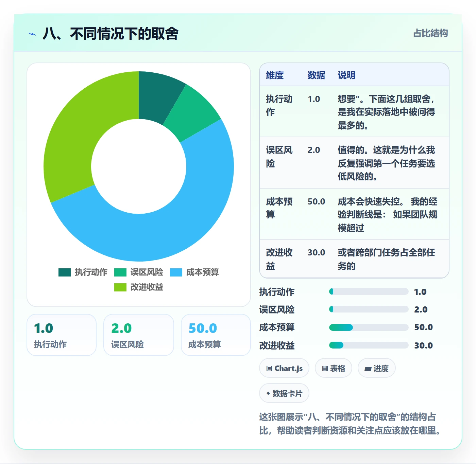Toggle the 改进收益 legend color swatch
The height and width of the screenshot is (464, 476).
click(120, 287)
